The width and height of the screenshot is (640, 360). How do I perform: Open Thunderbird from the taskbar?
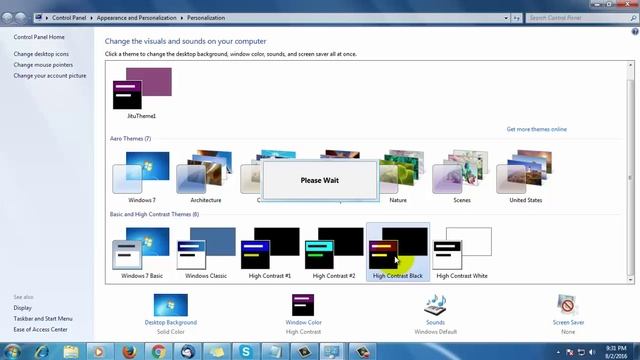[187, 351]
